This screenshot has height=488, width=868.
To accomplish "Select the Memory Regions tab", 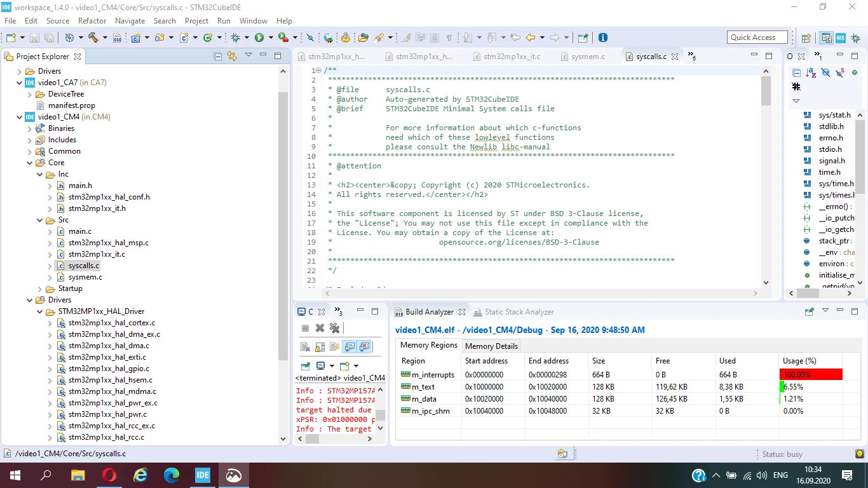I will 429,345.
